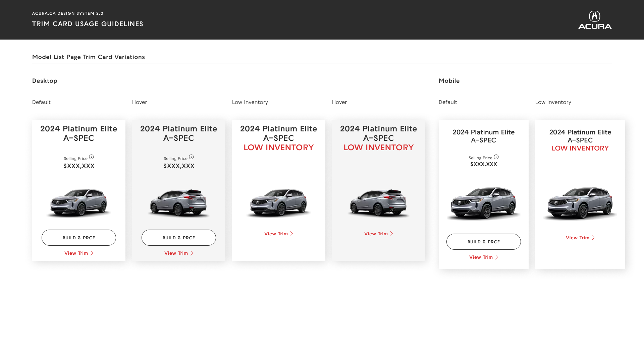Click $XXX,XXX price on Desktop Default card

[x=79, y=166]
